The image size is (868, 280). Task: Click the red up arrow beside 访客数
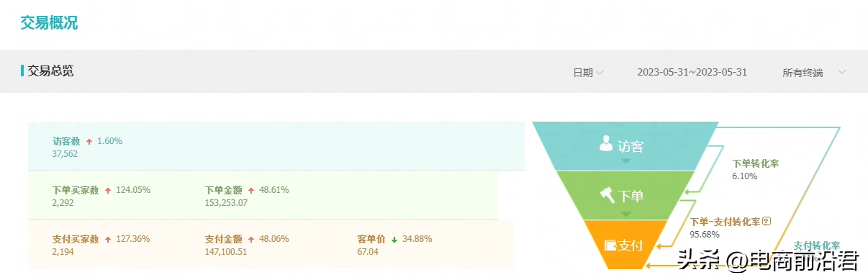click(89, 142)
